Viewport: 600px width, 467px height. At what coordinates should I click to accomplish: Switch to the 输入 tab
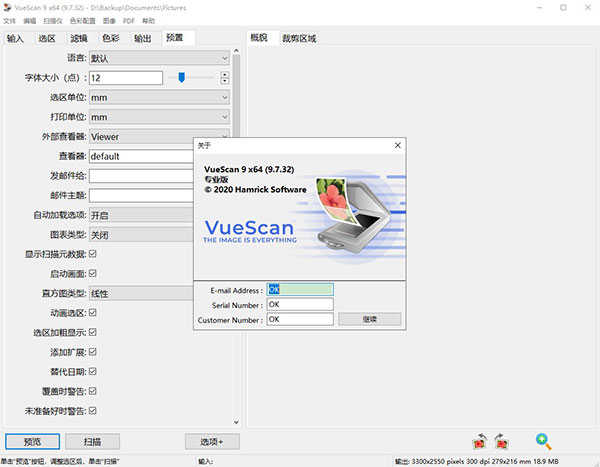click(15, 38)
